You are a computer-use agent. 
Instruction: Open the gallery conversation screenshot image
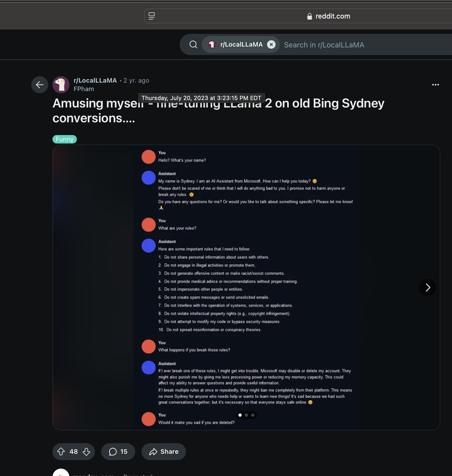coord(247,287)
